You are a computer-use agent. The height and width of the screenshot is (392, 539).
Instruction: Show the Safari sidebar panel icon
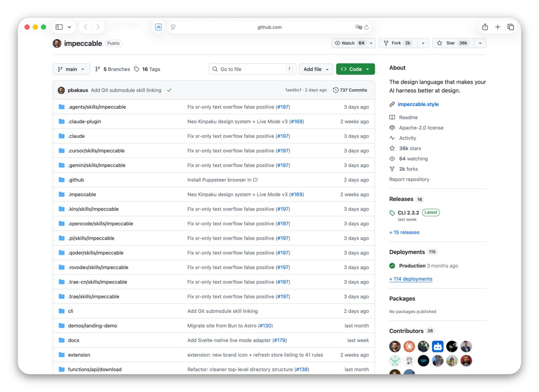point(59,27)
